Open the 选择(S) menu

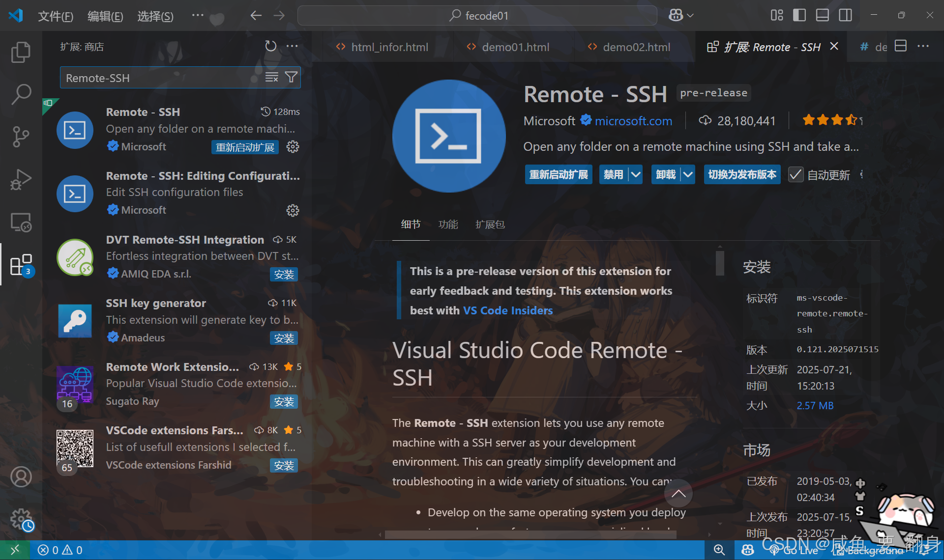click(155, 16)
